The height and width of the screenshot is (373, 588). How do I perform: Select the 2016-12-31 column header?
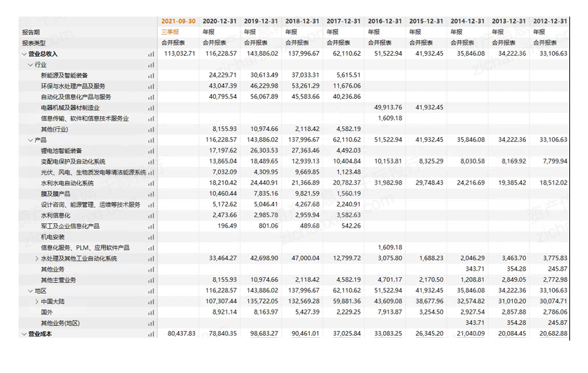[384, 21]
